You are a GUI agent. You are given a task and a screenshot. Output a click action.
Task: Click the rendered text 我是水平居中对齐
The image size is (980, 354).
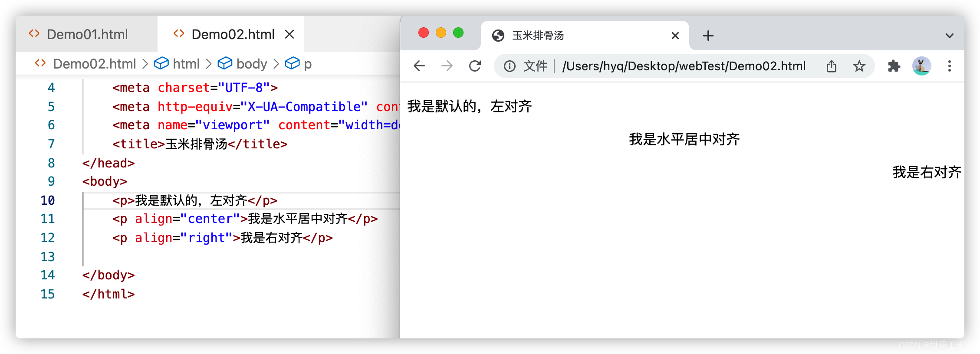(x=684, y=139)
